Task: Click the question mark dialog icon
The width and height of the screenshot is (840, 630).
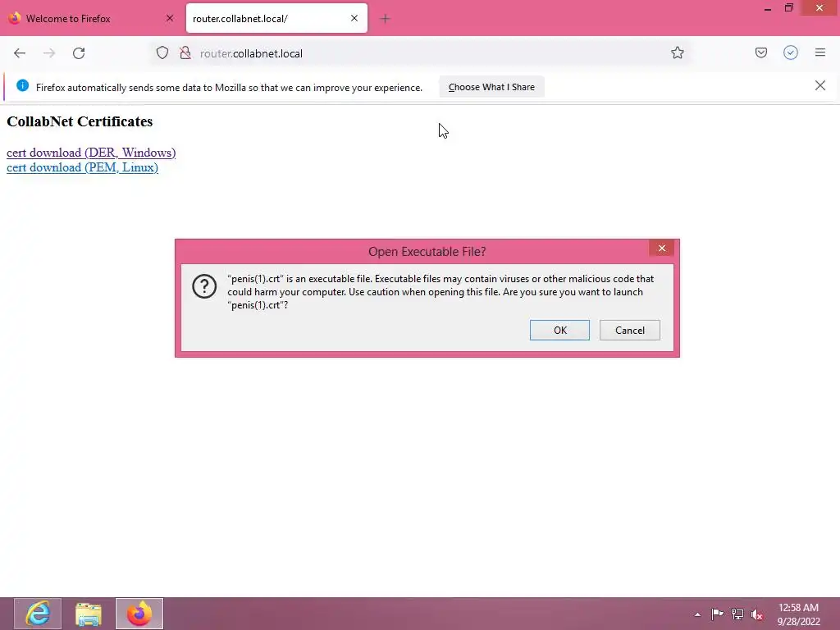Action: tap(204, 286)
